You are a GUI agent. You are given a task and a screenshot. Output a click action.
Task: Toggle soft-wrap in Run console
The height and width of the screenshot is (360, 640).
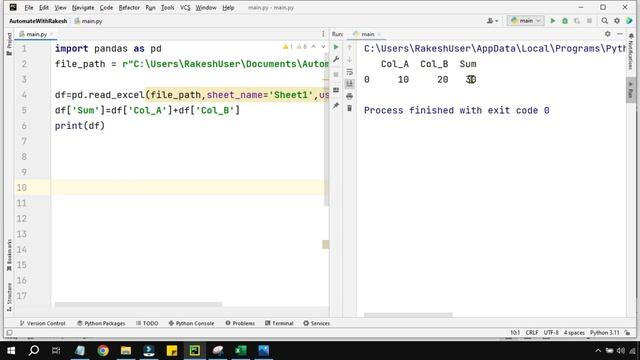tap(349, 72)
